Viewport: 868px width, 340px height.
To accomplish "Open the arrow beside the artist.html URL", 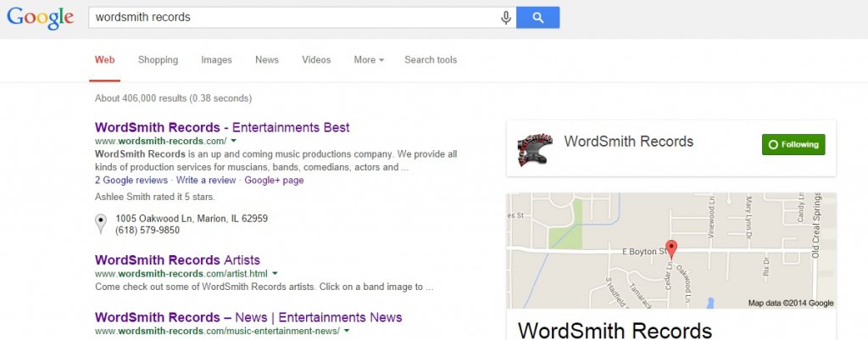I will (275, 274).
